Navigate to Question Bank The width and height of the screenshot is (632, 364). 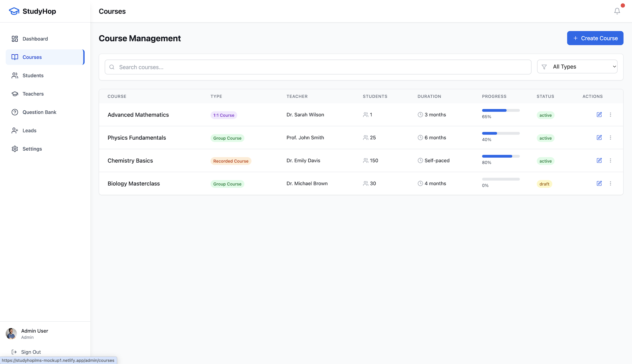tap(39, 112)
